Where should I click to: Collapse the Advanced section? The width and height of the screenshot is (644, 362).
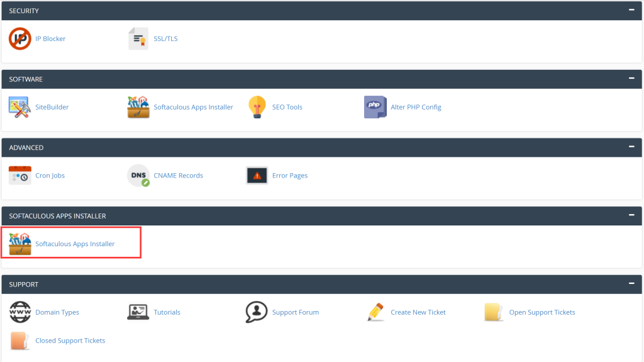point(631,147)
